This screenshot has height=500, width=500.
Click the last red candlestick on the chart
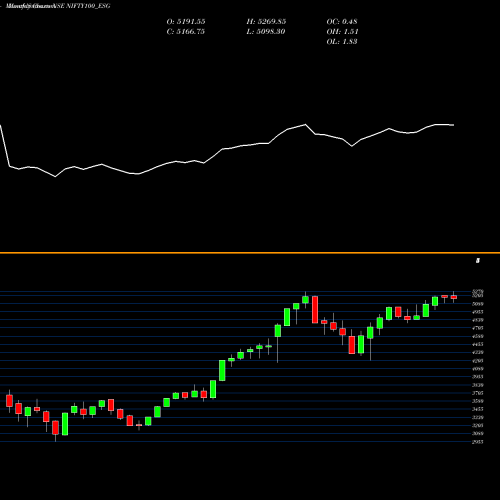[x=454, y=297]
